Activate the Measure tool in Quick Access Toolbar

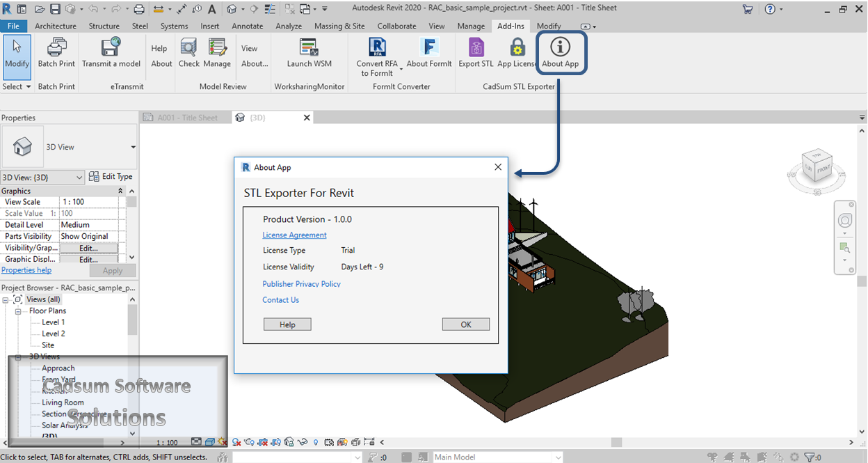[182, 8]
